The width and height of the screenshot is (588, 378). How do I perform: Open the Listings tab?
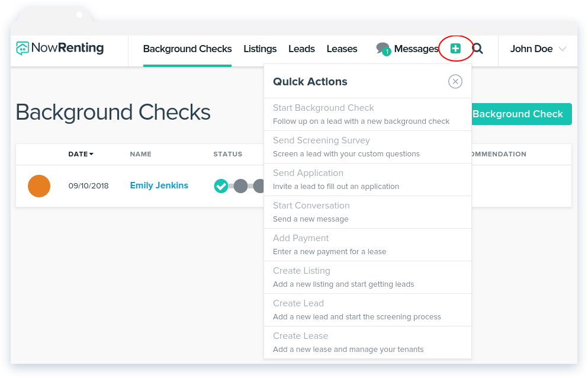pyautogui.click(x=260, y=49)
